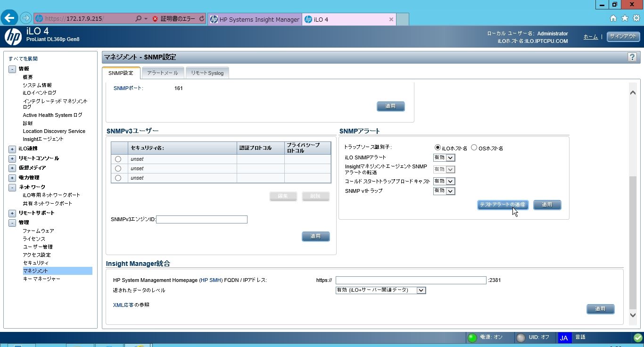Image resolution: width=644 pixels, height=347 pixels.
Task: Click the サインアウト button
Action: pyautogui.click(x=623, y=36)
